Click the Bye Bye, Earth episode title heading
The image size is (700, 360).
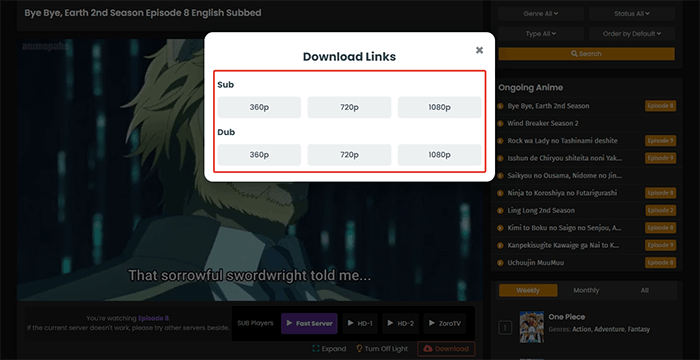point(143,13)
